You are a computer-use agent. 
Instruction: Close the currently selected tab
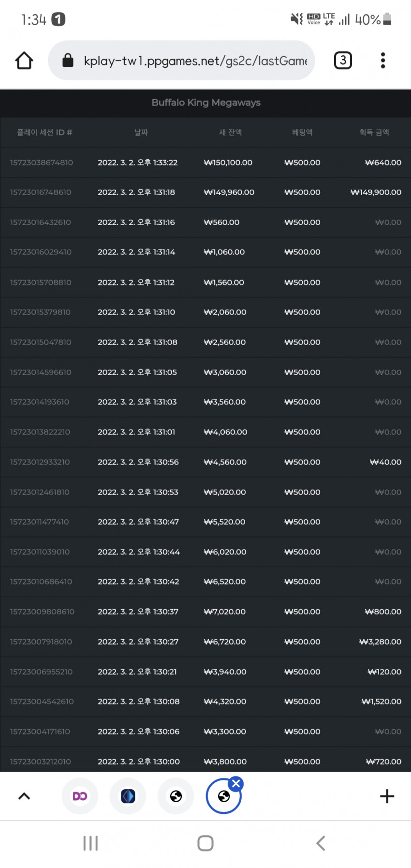(236, 784)
